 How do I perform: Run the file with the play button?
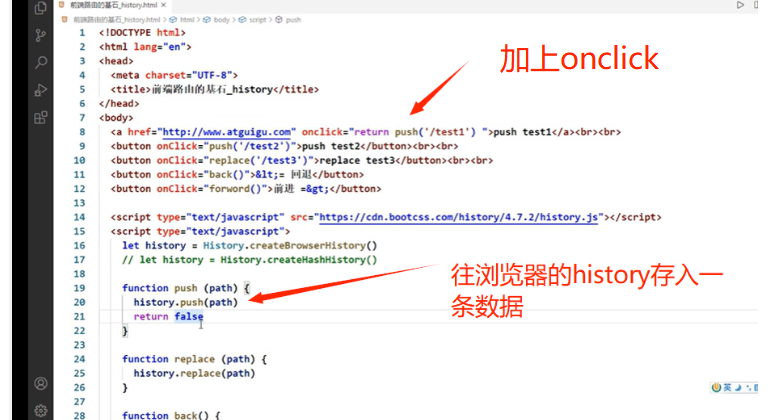(740, 5)
